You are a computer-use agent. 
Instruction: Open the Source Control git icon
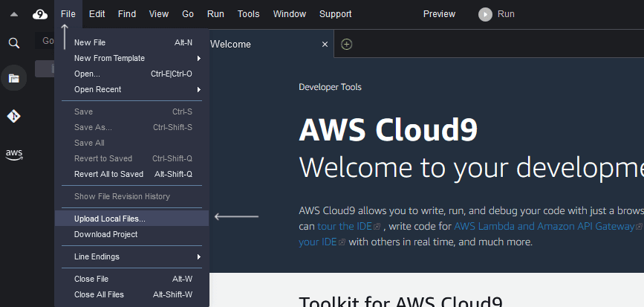14,116
